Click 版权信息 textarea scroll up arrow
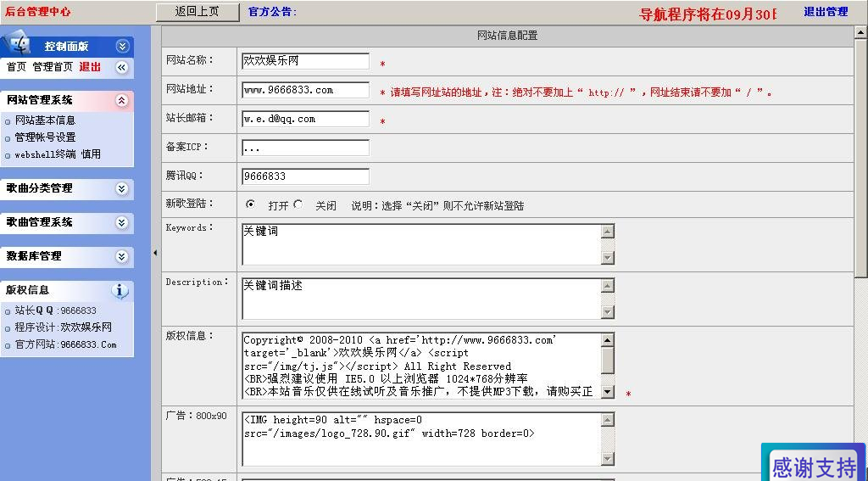This screenshot has height=481, width=868. pyautogui.click(x=608, y=339)
